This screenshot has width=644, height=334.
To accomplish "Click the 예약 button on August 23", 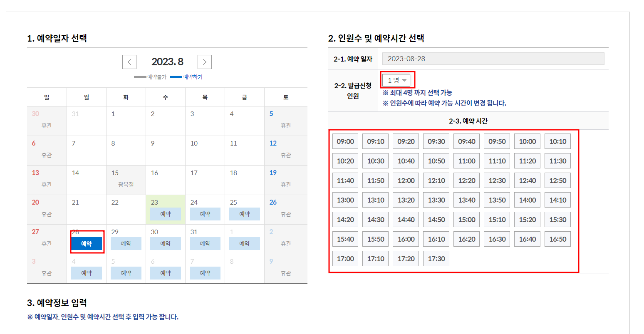I will click(x=165, y=214).
